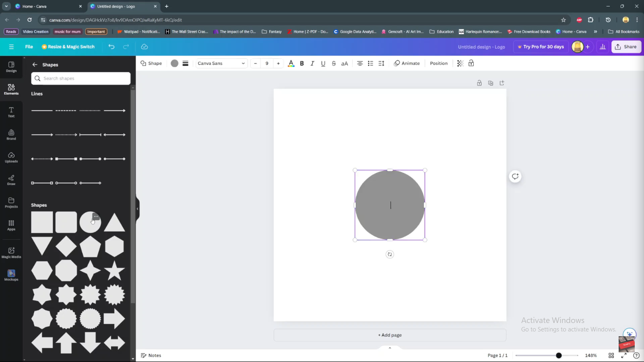Screen dimensions: 644x362
Task: Go back from the Shapes panel
Action: 35,65
